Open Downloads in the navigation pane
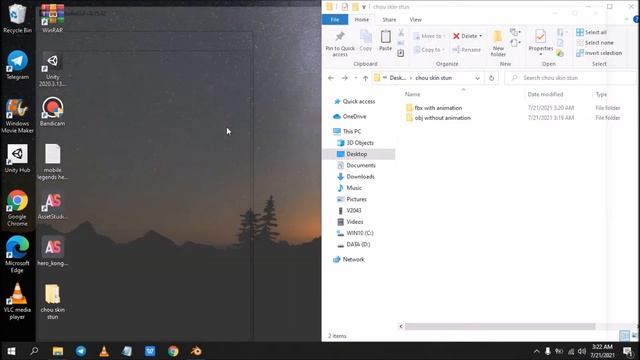 356,177
